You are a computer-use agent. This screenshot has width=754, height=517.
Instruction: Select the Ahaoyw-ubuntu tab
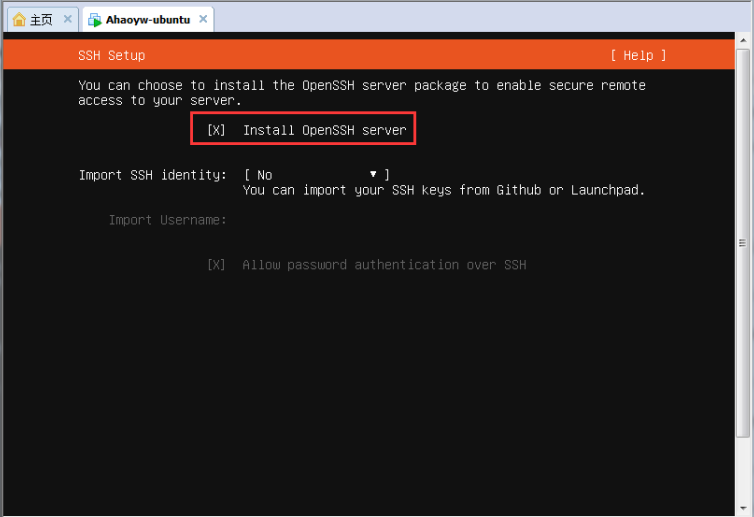pyautogui.click(x=147, y=20)
